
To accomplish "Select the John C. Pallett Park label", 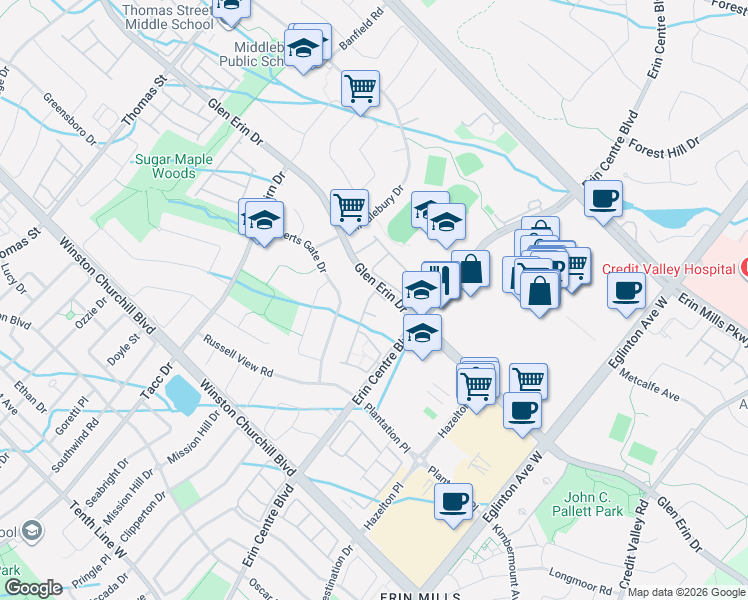I will [x=587, y=504].
